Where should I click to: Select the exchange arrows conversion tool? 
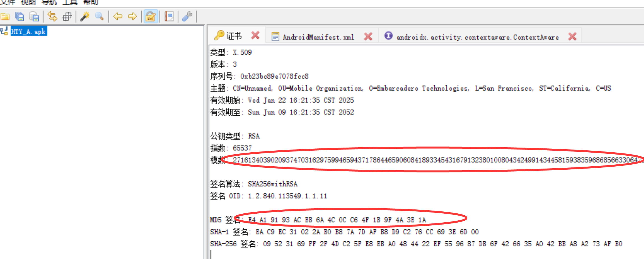52,16
